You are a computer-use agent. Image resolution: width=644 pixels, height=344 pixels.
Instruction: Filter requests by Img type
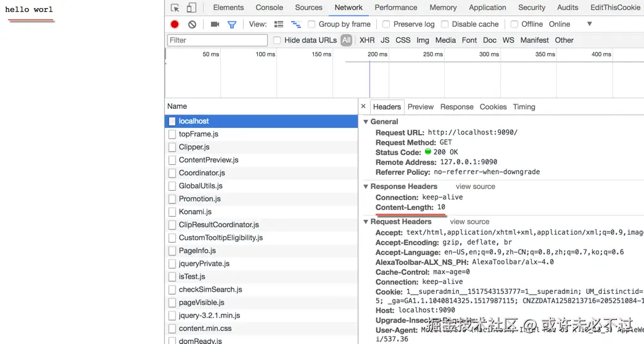click(x=423, y=40)
